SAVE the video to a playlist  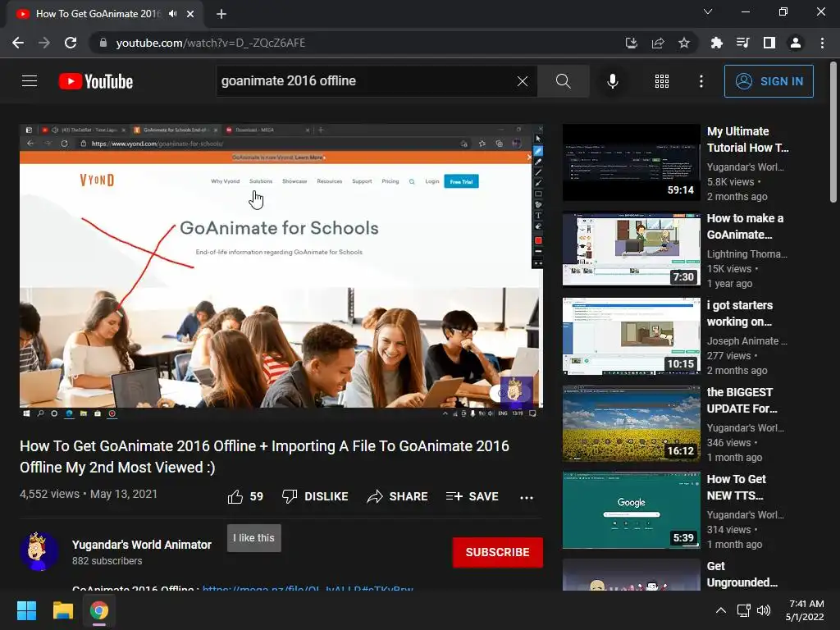(x=472, y=496)
